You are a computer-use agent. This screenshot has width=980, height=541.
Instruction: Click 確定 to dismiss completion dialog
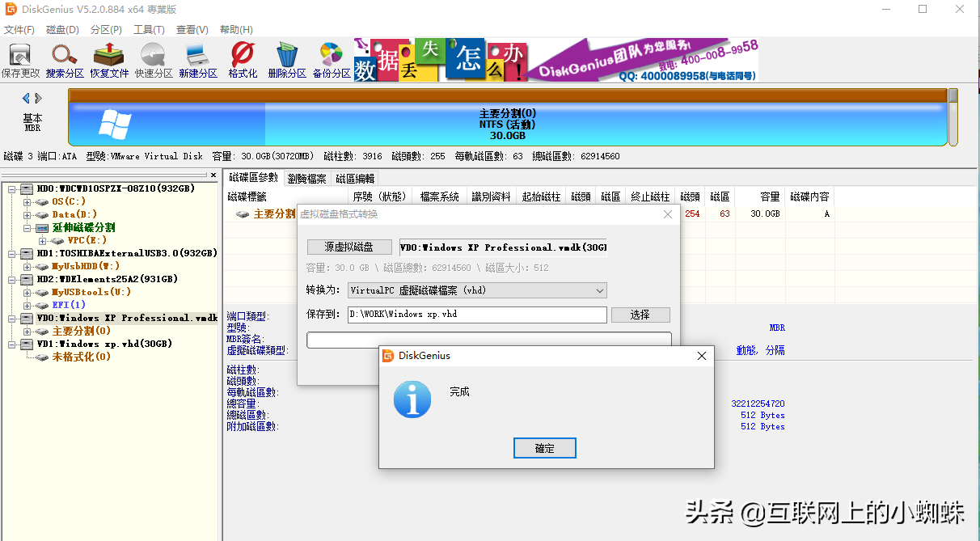[545, 448]
